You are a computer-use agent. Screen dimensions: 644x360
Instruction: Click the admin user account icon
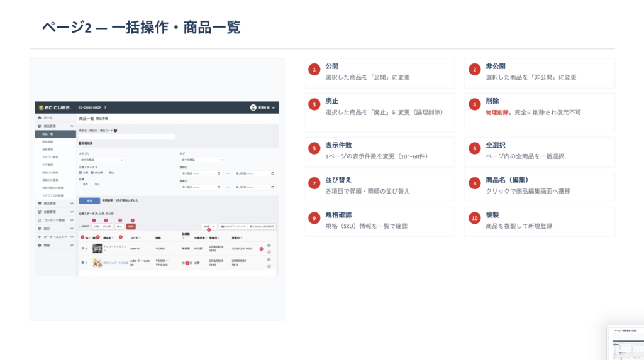click(x=253, y=107)
